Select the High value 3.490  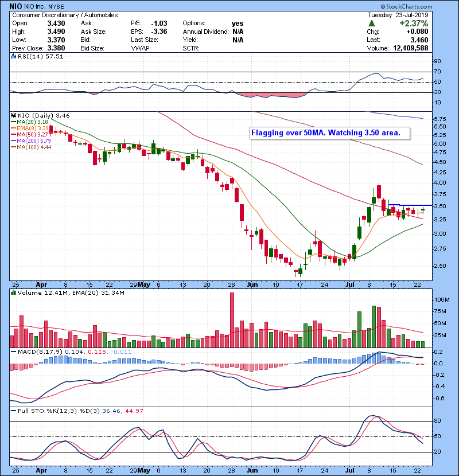pos(56,32)
